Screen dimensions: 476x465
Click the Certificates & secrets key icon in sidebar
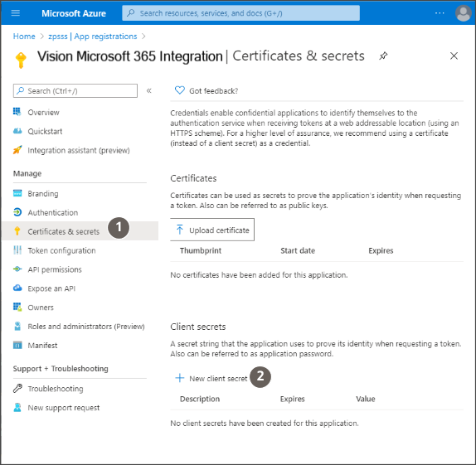pyautogui.click(x=17, y=231)
